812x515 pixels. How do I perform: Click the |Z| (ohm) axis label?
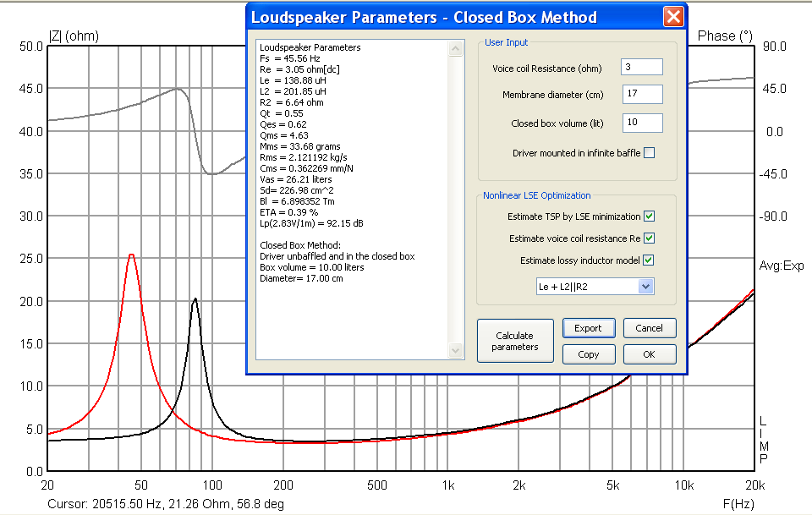click(74, 36)
